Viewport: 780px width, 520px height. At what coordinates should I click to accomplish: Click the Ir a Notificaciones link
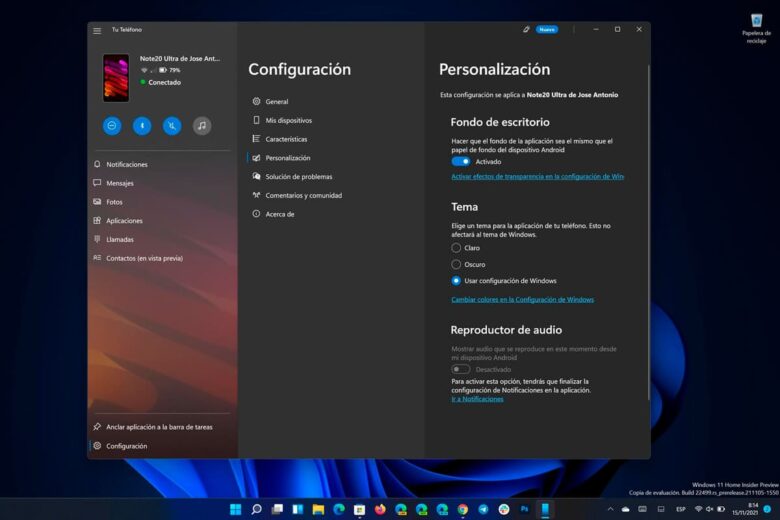(477, 399)
